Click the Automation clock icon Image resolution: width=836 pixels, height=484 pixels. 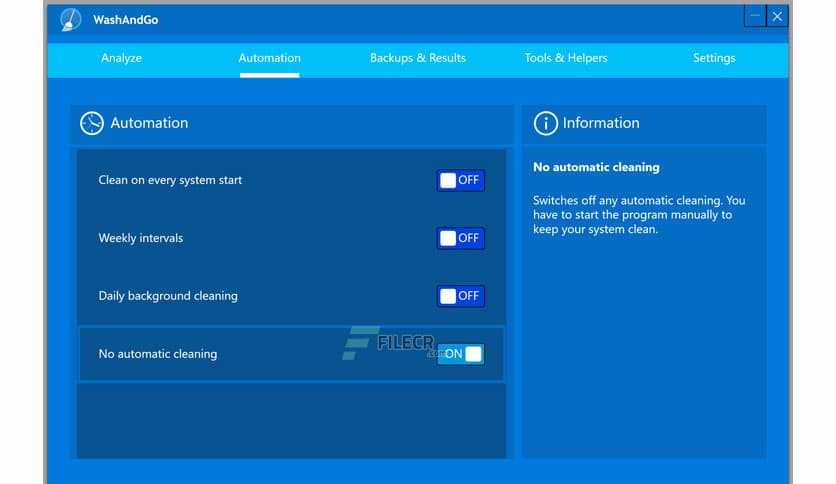pos(92,123)
